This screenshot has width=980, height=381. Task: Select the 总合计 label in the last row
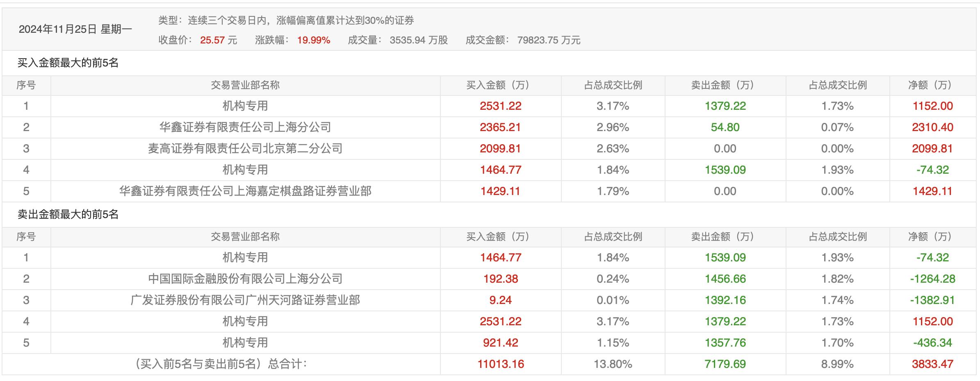[x=221, y=364]
